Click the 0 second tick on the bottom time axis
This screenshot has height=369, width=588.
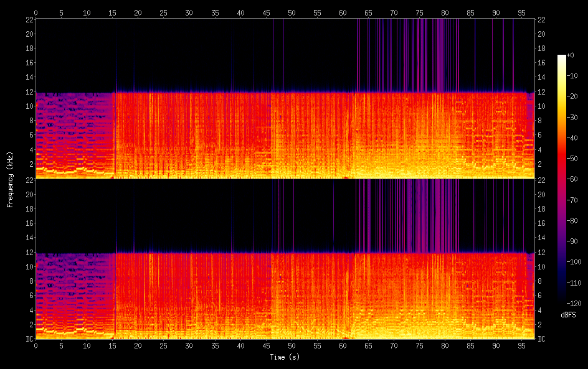pyautogui.click(x=36, y=345)
